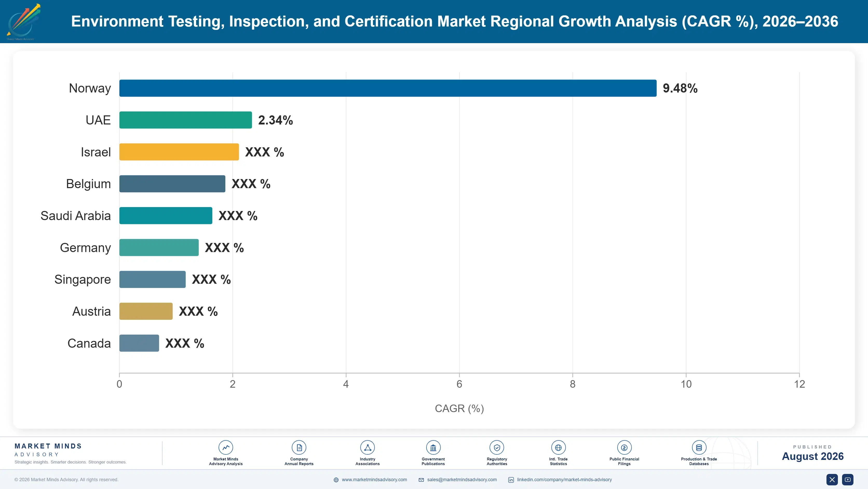This screenshot has height=489, width=868.
Task: Click the Saudi Arabia teal bar
Action: coord(166,215)
